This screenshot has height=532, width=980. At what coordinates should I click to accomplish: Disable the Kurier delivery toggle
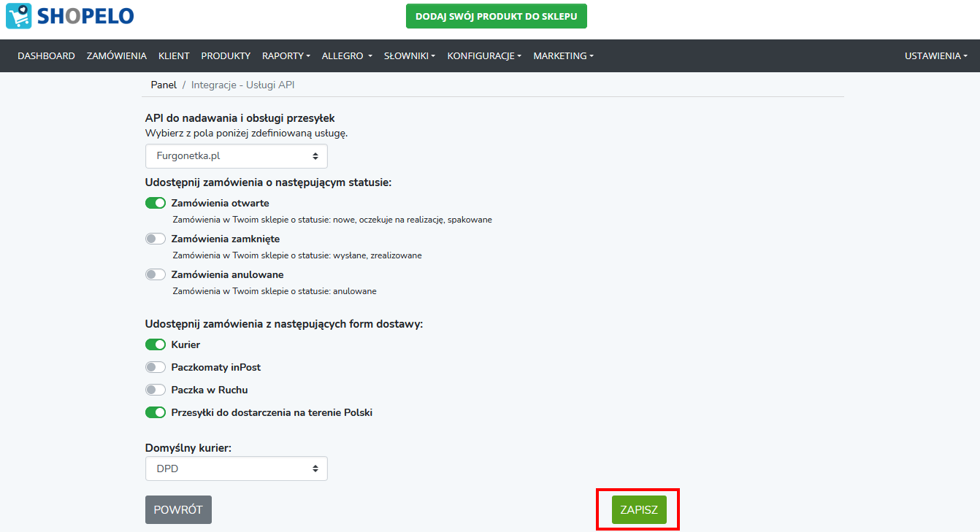(156, 344)
